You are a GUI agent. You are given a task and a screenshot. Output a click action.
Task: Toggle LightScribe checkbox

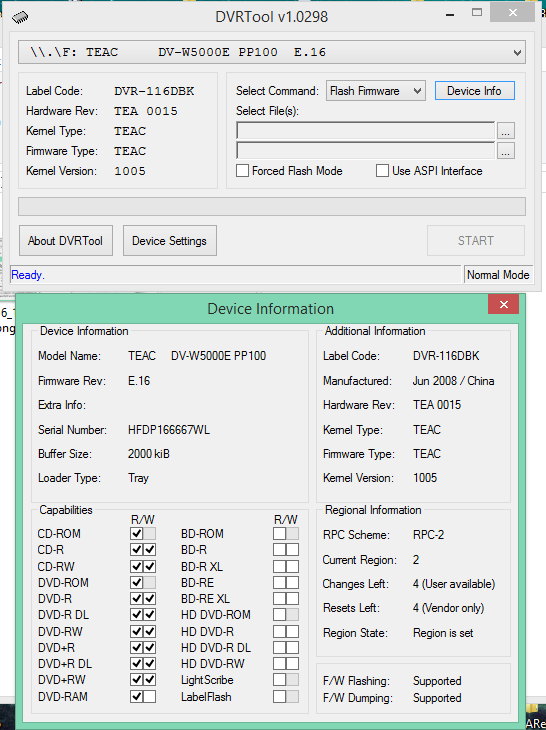tap(279, 680)
